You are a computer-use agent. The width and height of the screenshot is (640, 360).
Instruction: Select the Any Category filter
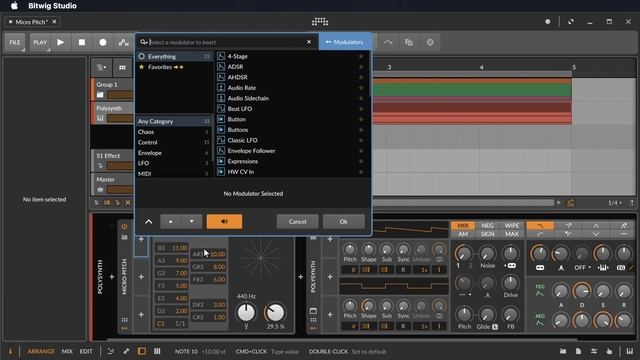174,121
